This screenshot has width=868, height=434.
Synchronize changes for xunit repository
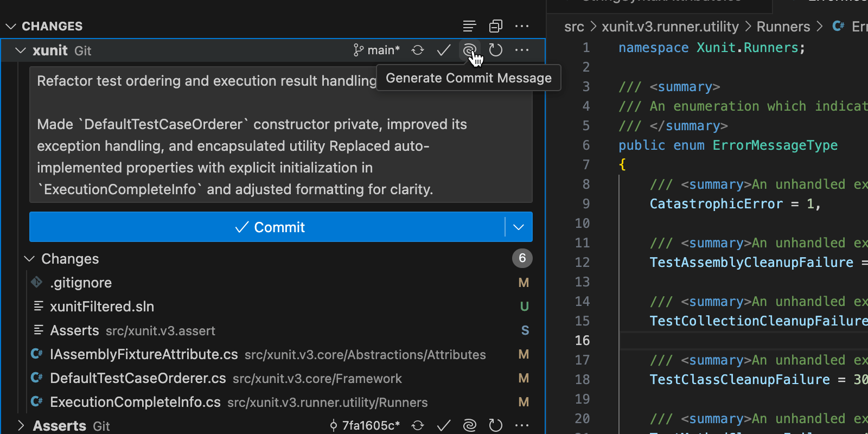pos(418,50)
